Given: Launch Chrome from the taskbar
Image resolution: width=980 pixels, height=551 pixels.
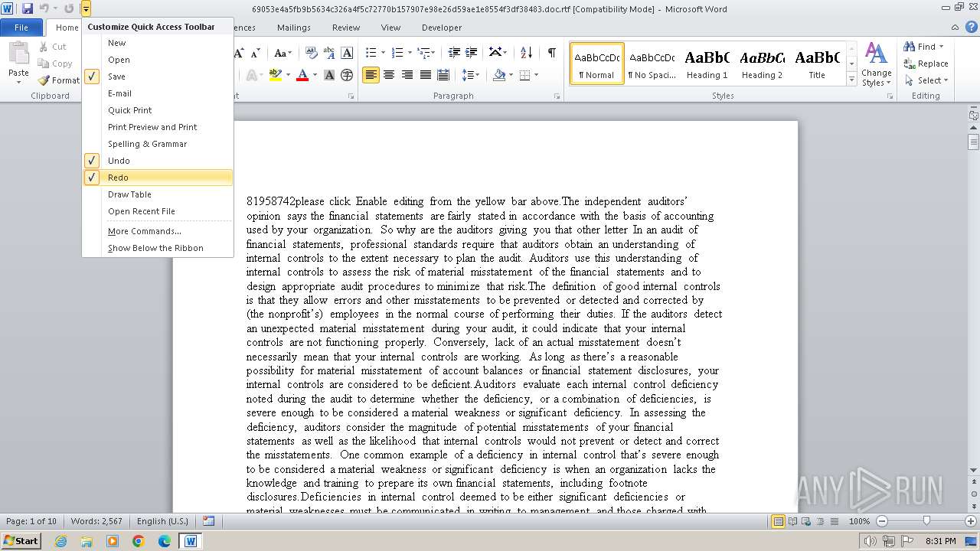Looking at the screenshot, I should coord(139,541).
